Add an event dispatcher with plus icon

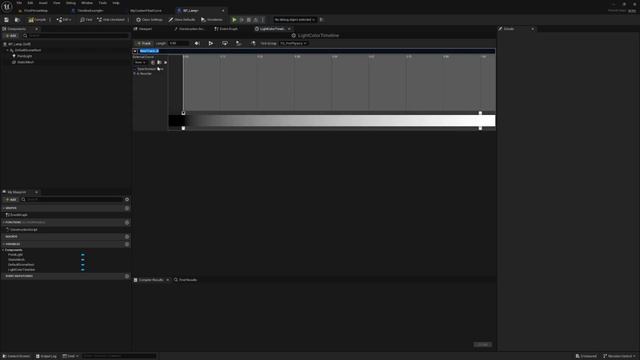pyautogui.click(x=127, y=276)
